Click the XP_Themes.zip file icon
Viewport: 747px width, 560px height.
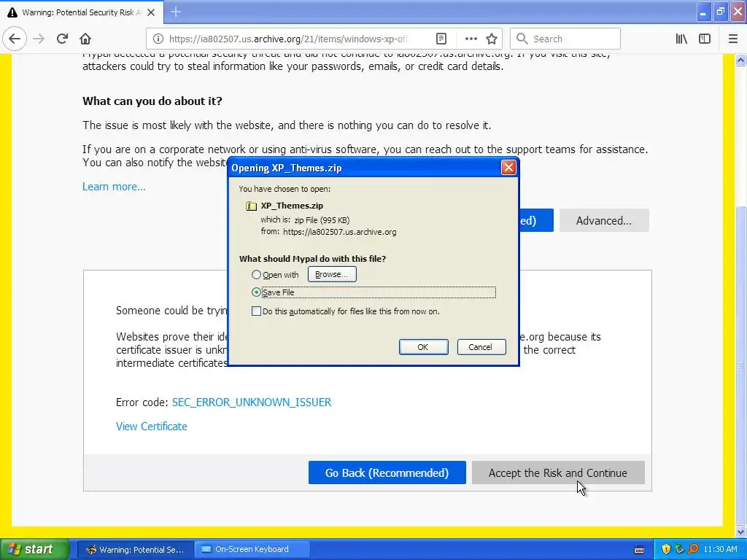coord(251,206)
